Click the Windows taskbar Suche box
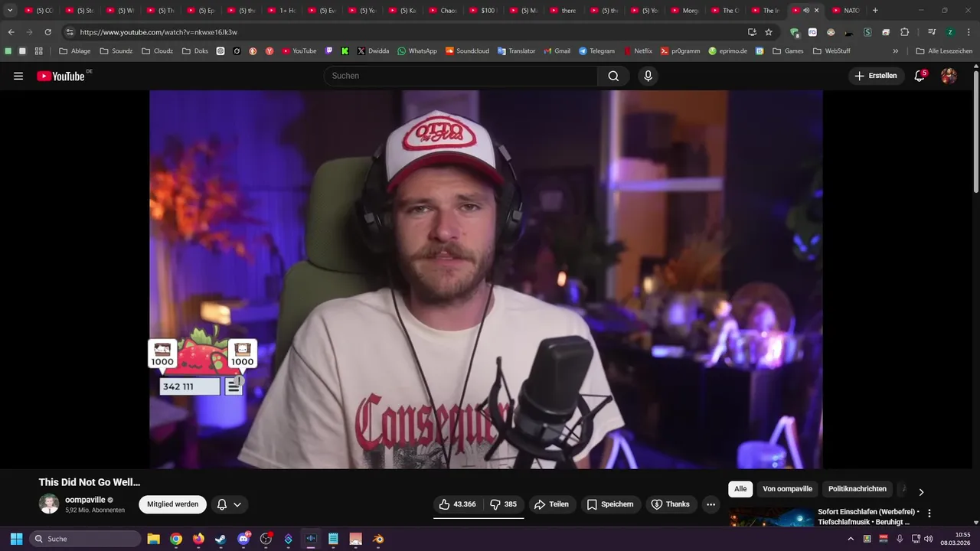Viewport: 980px width, 551px height. click(84, 539)
